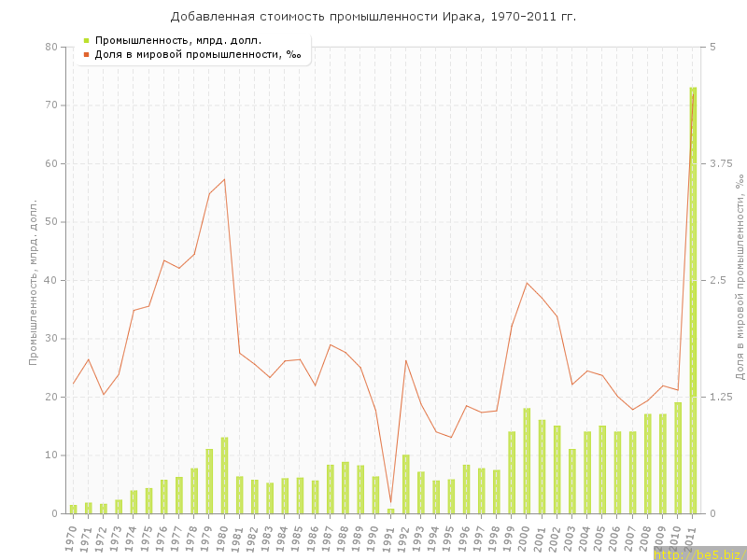Click the 1970 x-axis year label
The width and height of the screenshot is (747, 560).
coord(71,537)
